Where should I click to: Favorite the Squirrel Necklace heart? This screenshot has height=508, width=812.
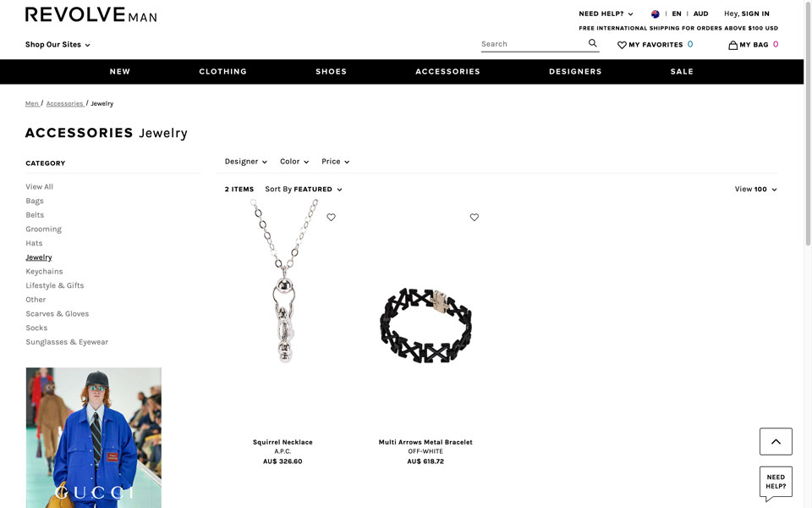click(331, 218)
